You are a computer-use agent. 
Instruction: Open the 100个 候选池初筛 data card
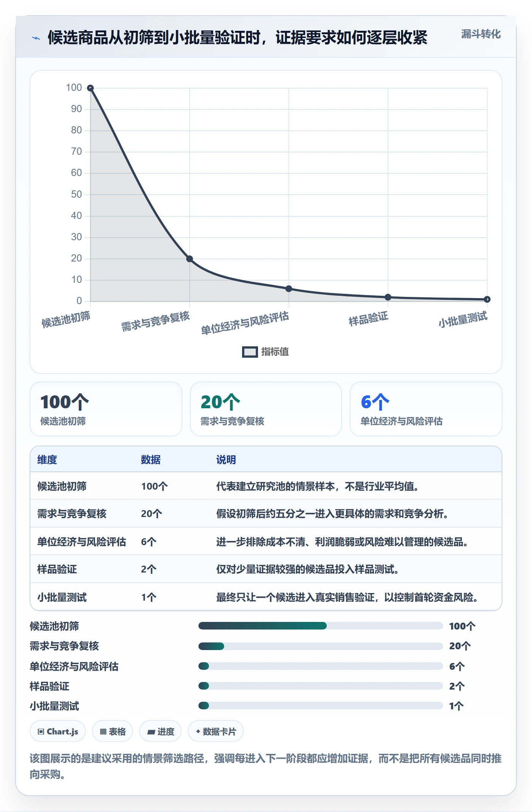[106, 409]
